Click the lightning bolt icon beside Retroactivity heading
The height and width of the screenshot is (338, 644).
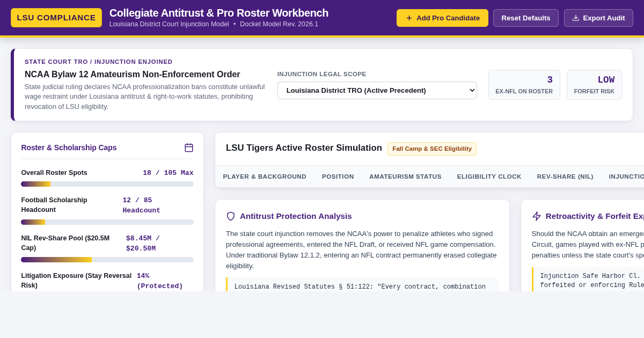[x=537, y=216]
